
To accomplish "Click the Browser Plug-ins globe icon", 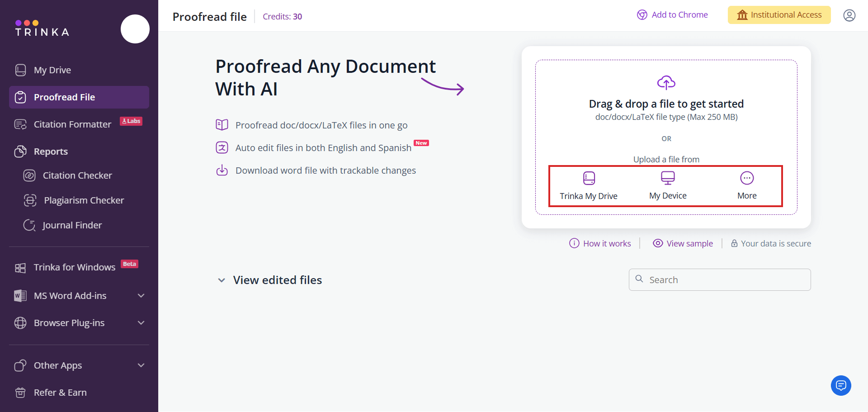I will click(x=20, y=323).
